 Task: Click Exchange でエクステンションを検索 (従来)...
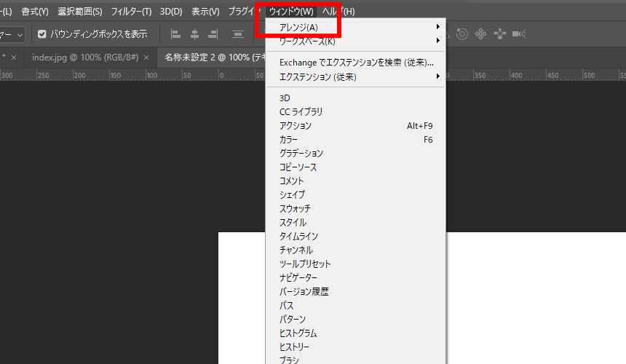point(356,63)
